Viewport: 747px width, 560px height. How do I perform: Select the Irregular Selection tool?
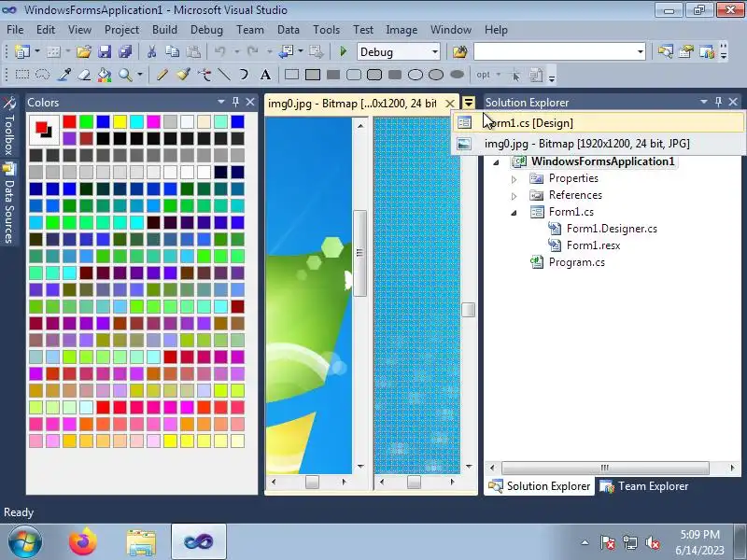coord(43,75)
